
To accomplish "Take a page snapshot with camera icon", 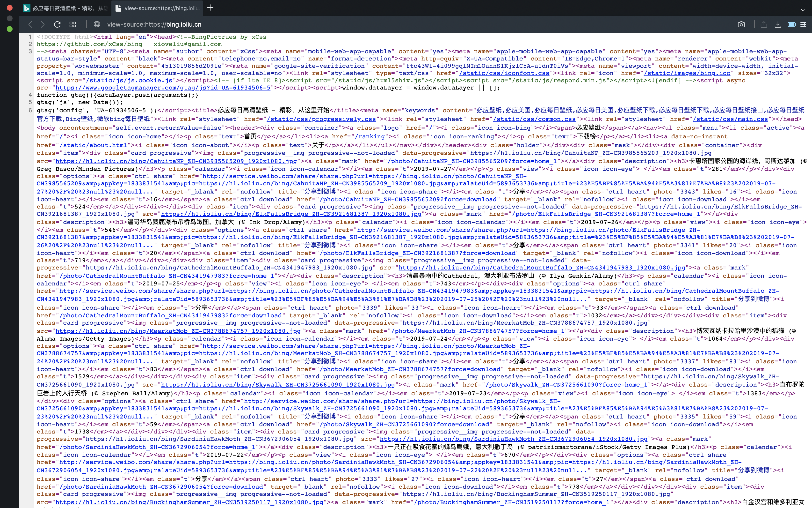I will coord(741,24).
